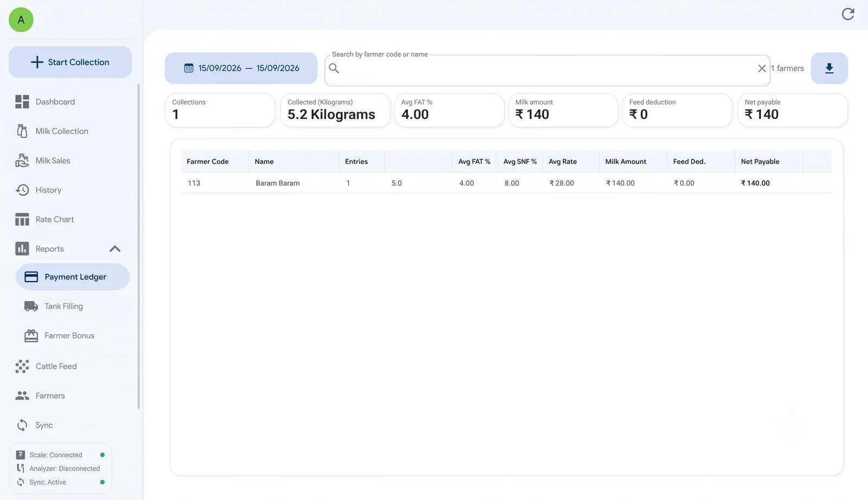The height and width of the screenshot is (500, 868).
Task: Click the Milk Collection can icon
Action: 22,131
